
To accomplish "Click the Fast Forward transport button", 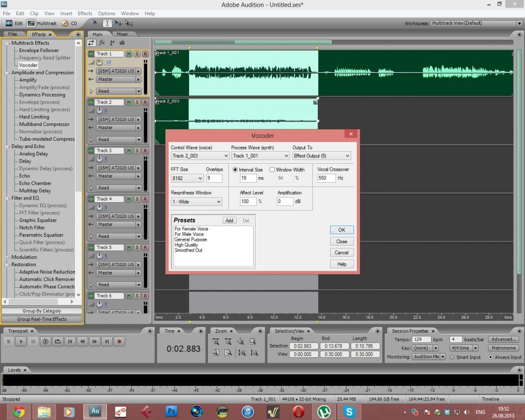I will (x=94, y=342).
